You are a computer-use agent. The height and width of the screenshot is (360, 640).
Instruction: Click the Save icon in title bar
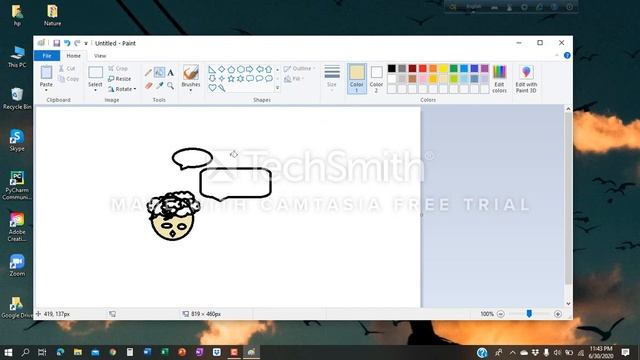tap(57, 43)
